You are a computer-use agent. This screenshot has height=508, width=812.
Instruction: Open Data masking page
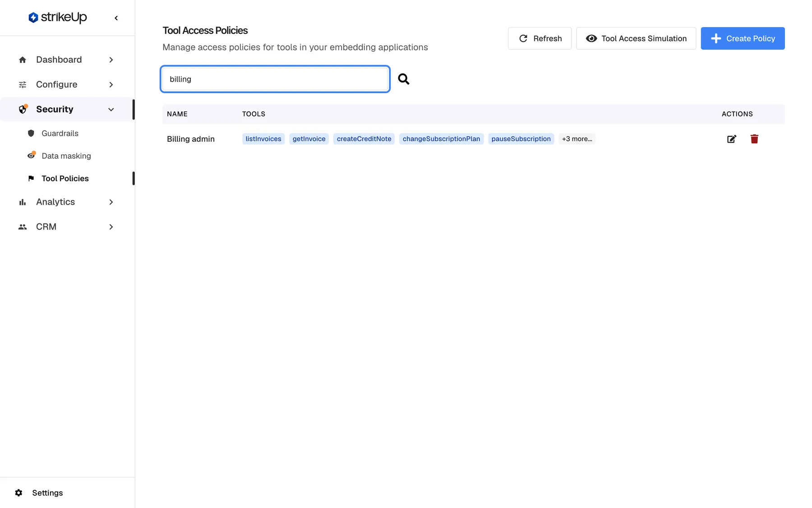point(66,156)
